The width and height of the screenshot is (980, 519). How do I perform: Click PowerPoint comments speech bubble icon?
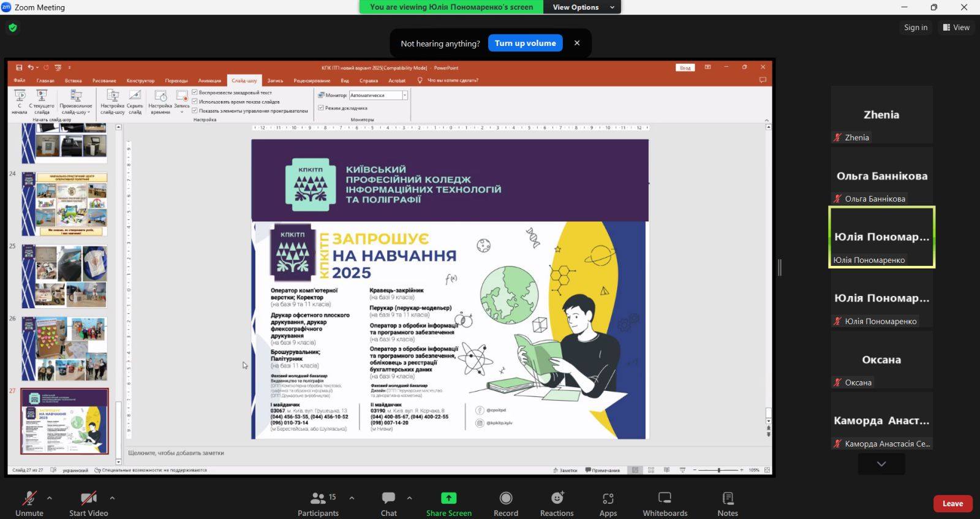(763, 80)
